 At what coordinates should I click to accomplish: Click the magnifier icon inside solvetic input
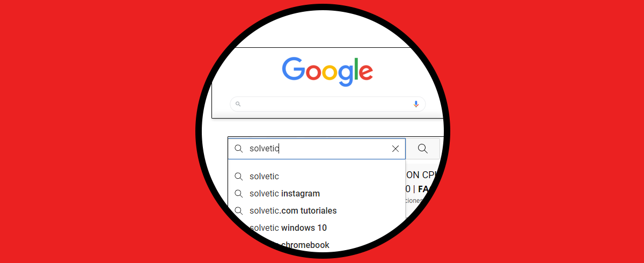(238, 149)
